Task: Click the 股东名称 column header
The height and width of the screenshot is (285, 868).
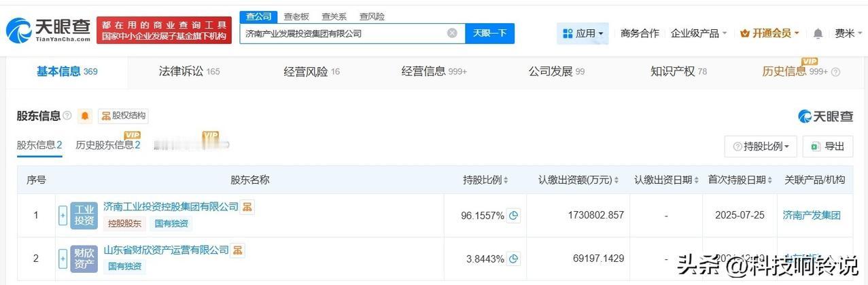Action: tap(250, 180)
